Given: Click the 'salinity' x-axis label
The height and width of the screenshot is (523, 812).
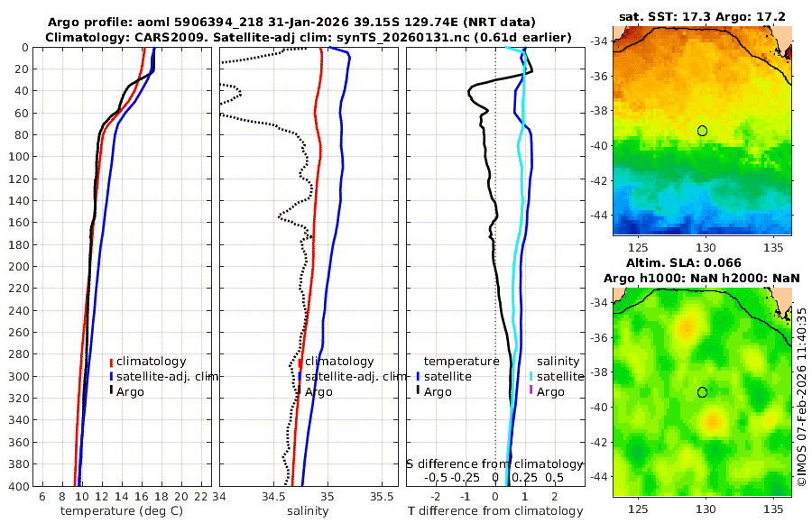Looking at the screenshot, I should (x=308, y=511).
